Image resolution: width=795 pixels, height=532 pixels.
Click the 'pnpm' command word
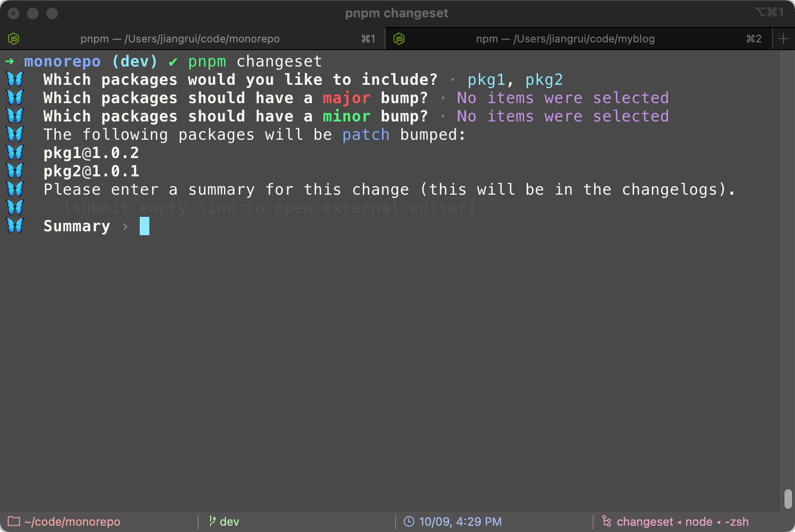207,62
